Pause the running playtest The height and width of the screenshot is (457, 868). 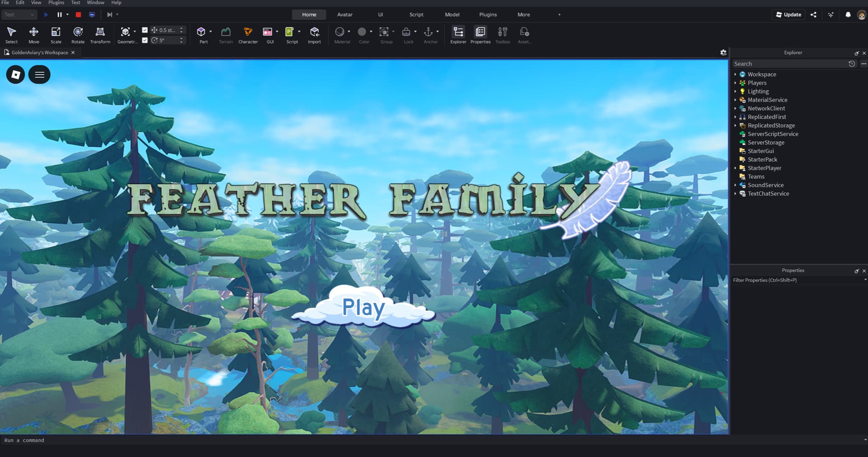tap(59, 15)
